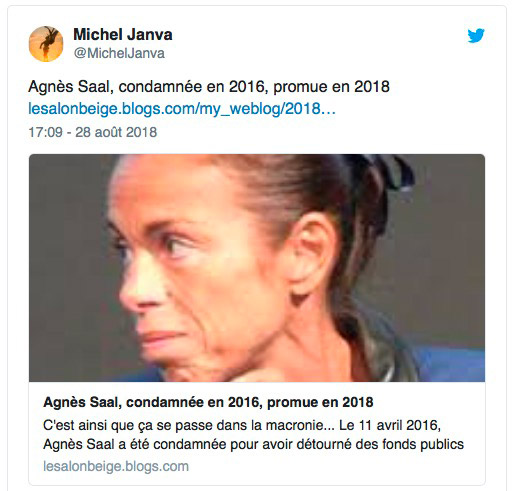The height and width of the screenshot is (491, 514).
Task: Click the "28 août 2018" date portion
Action: point(116,132)
